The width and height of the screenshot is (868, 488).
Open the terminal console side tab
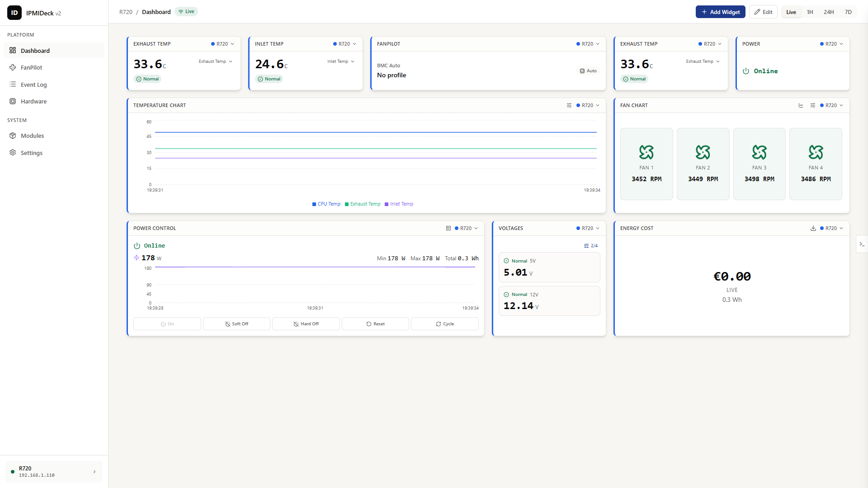[x=862, y=244]
